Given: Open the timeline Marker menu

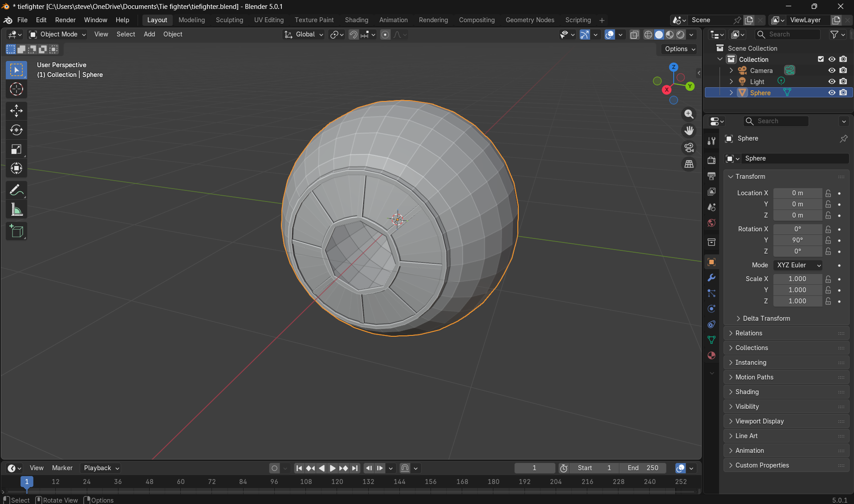Looking at the screenshot, I should pyautogui.click(x=62, y=468).
